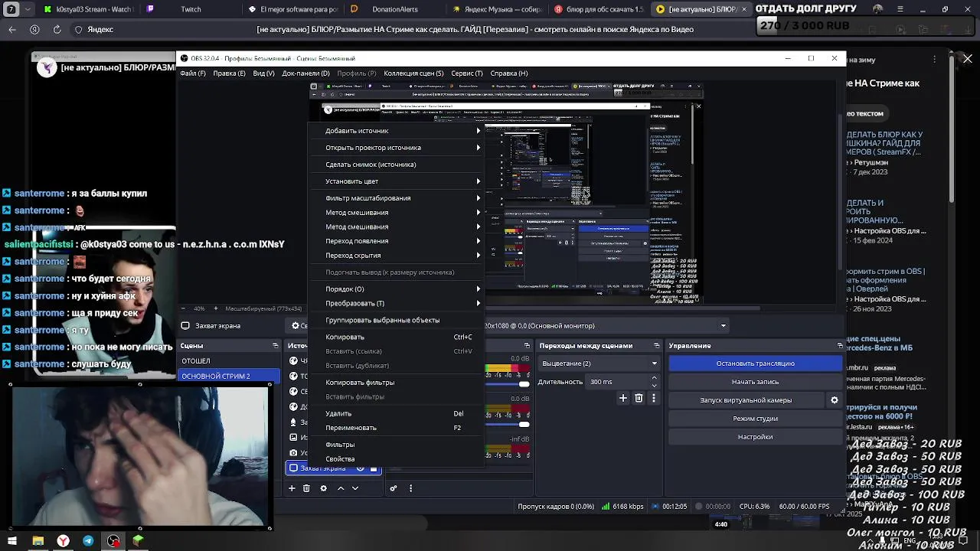The height and width of the screenshot is (551, 980).
Task: Choose Сделать снимок (источника)
Action: pyautogui.click(x=397, y=165)
